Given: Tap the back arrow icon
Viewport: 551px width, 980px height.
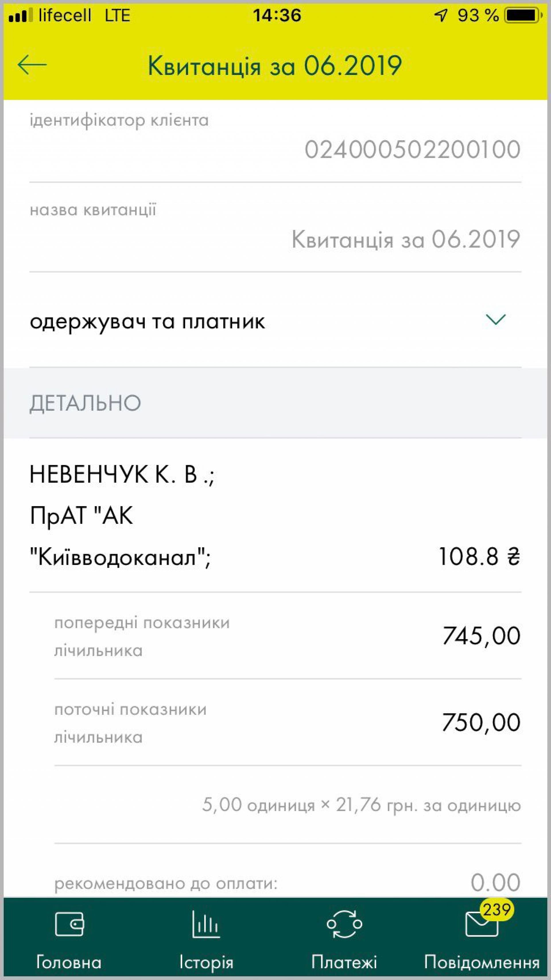Looking at the screenshot, I should [32, 65].
